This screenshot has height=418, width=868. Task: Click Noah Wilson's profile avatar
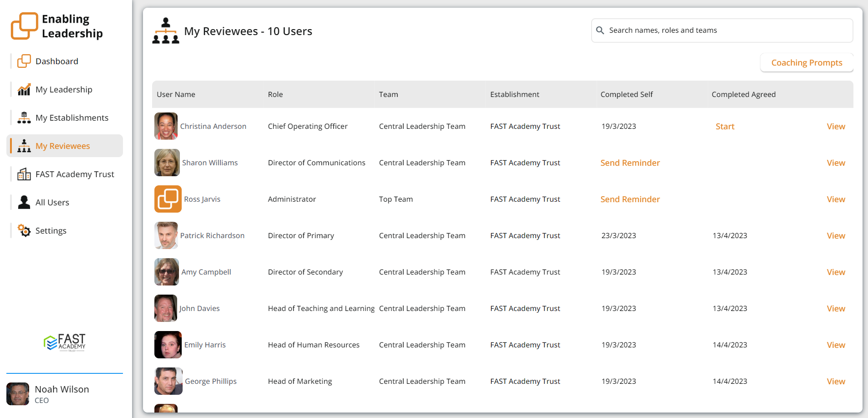pyautogui.click(x=18, y=394)
